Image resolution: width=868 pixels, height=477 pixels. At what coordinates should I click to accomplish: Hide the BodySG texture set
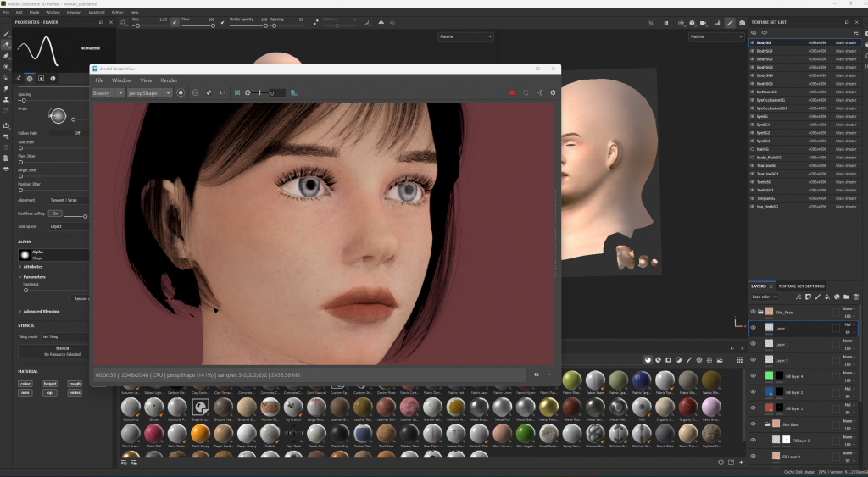point(752,42)
